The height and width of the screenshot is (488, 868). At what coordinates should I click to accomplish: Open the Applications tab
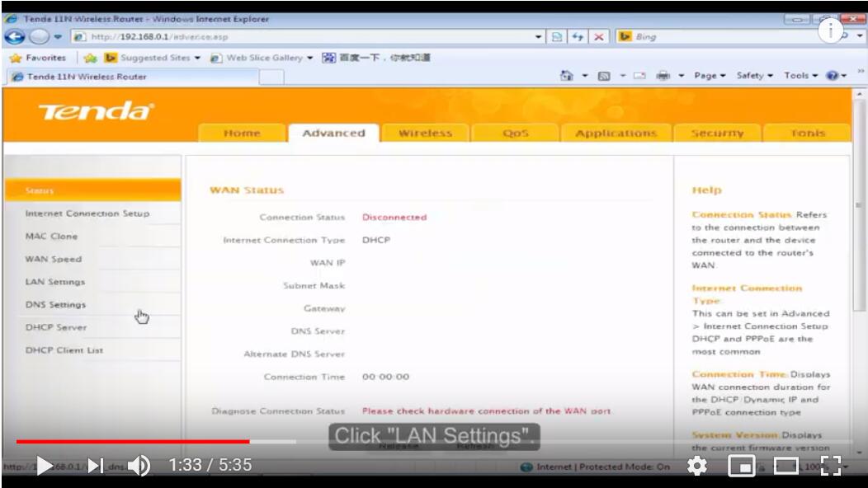(616, 134)
